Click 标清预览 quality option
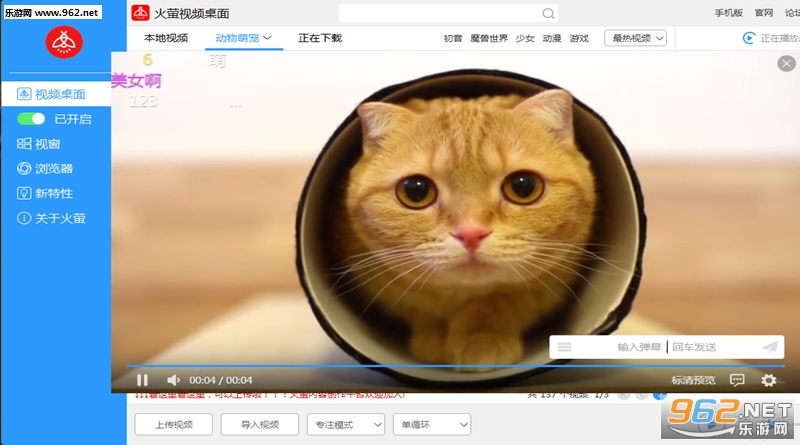This screenshot has width=800, height=445. 693,380
